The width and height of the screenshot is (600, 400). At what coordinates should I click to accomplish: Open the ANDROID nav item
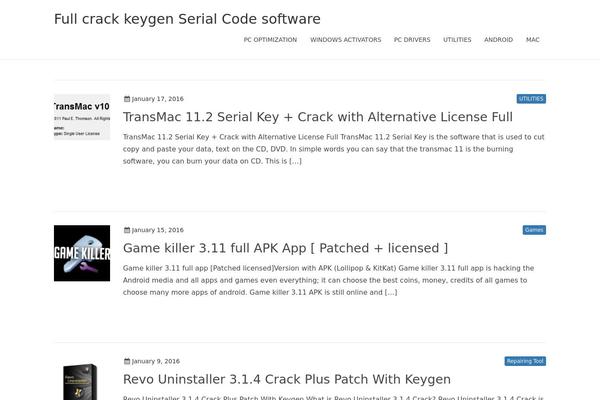click(498, 40)
